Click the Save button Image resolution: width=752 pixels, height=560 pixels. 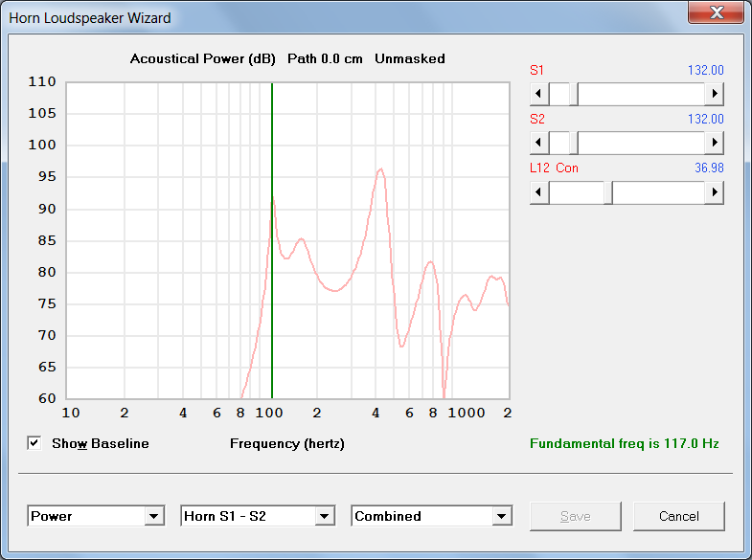pos(576,516)
